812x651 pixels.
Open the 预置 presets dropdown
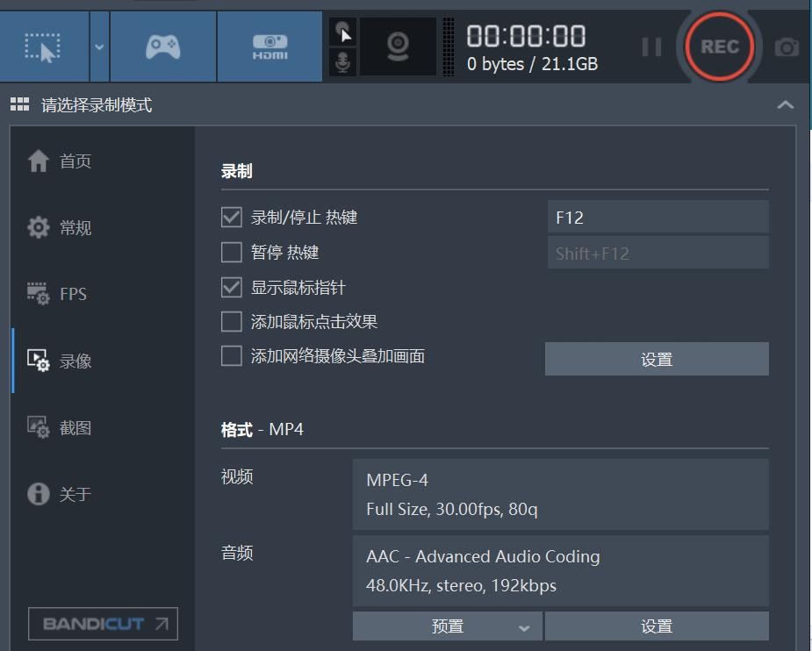[447, 626]
